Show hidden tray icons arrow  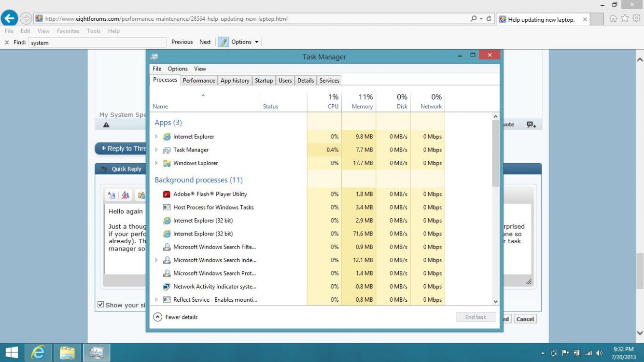[x=543, y=353]
